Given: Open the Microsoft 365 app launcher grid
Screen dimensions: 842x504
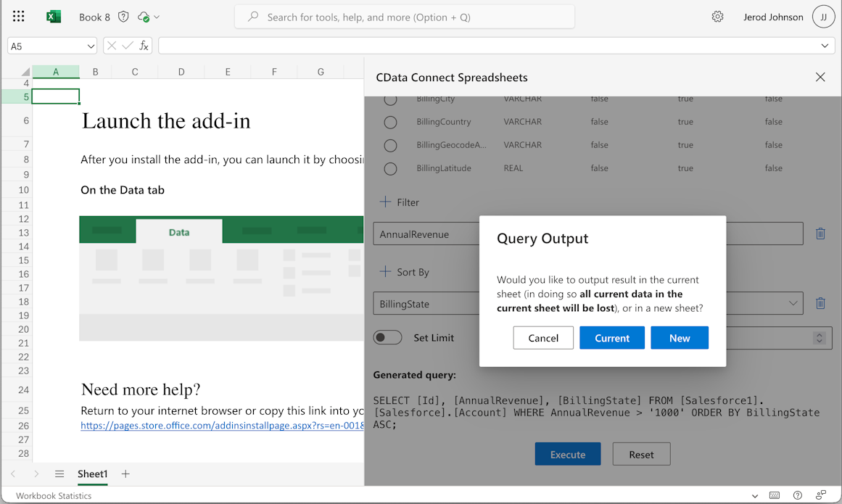Looking at the screenshot, I should [x=19, y=17].
